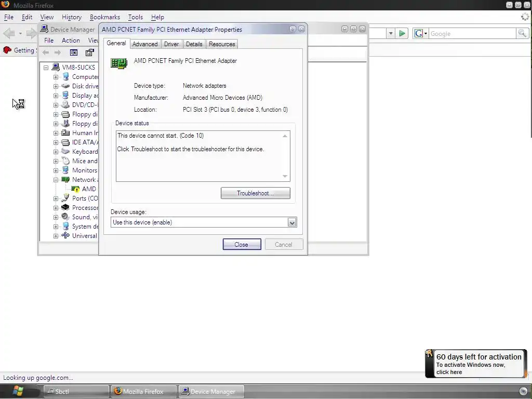
Task: Open Device Manager File menu
Action: point(49,41)
